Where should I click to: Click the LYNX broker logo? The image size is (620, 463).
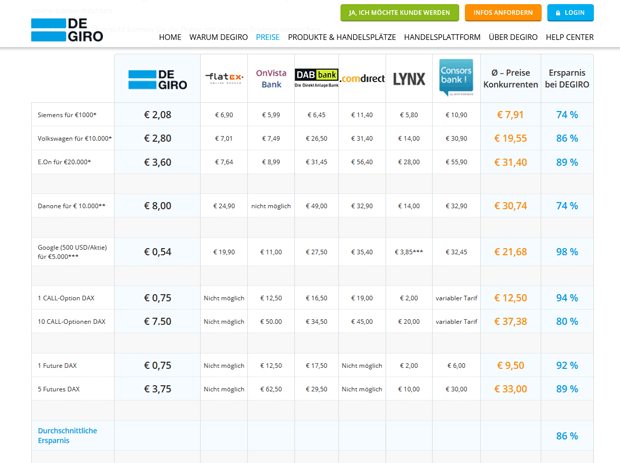[409, 79]
